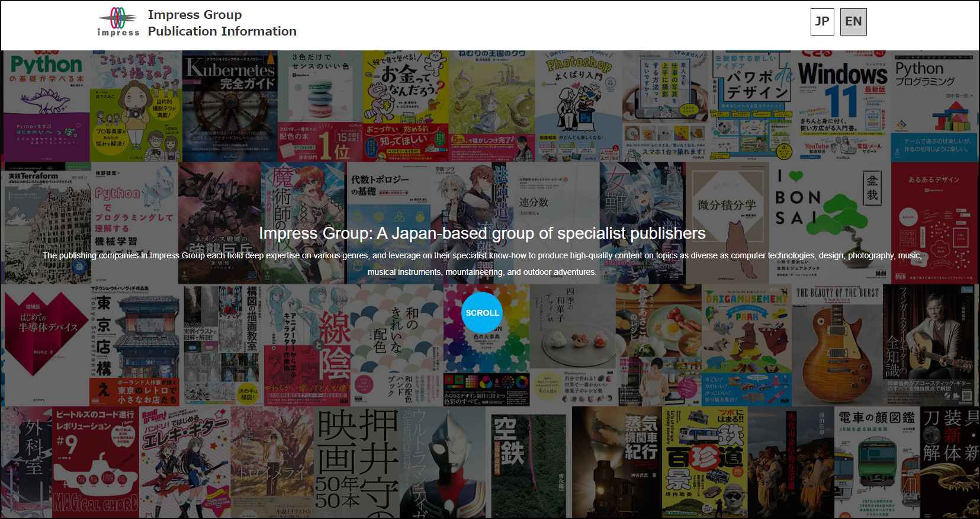Open the 百珍鉄道景 yellow book cover
Viewport: 980px width, 519px height.
pyautogui.click(x=705, y=462)
